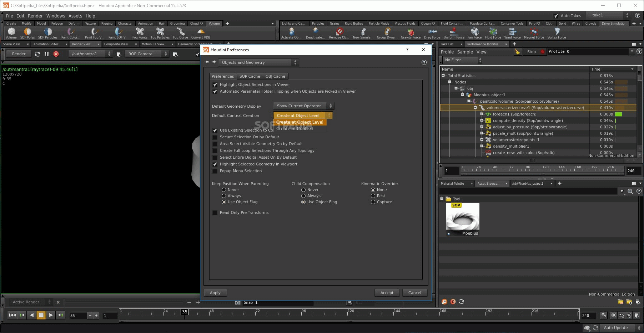
Task: Pick the Fog Curve tool
Action: click(x=181, y=33)
